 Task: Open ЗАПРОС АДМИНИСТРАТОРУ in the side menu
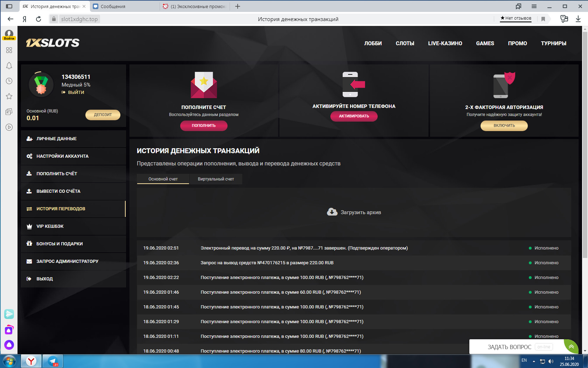click(x=73, y=261)
